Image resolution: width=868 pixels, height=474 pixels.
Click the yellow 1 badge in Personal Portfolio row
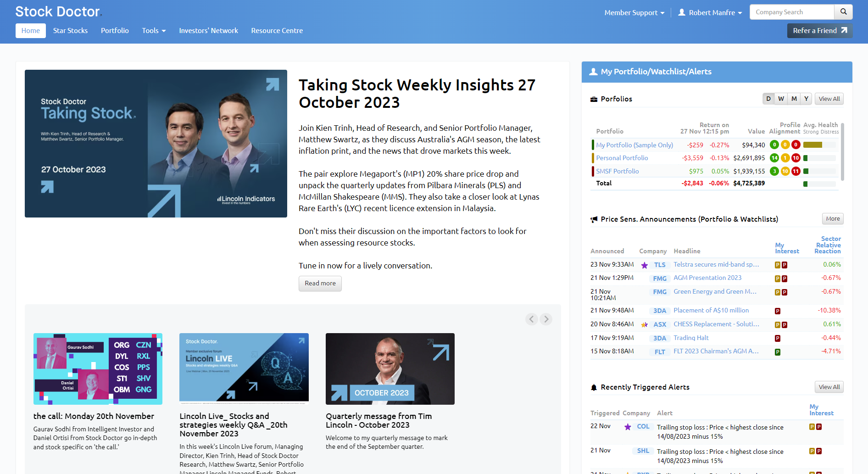pyautogui.click(x=785, y=158)
